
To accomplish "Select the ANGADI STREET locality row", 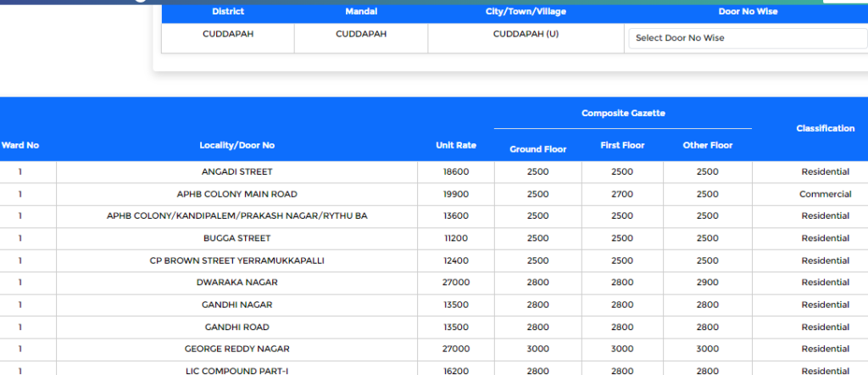I will (236, 172).
